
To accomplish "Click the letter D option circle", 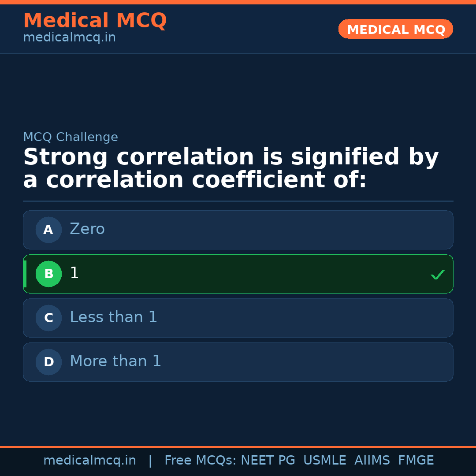I will point(48,362).
